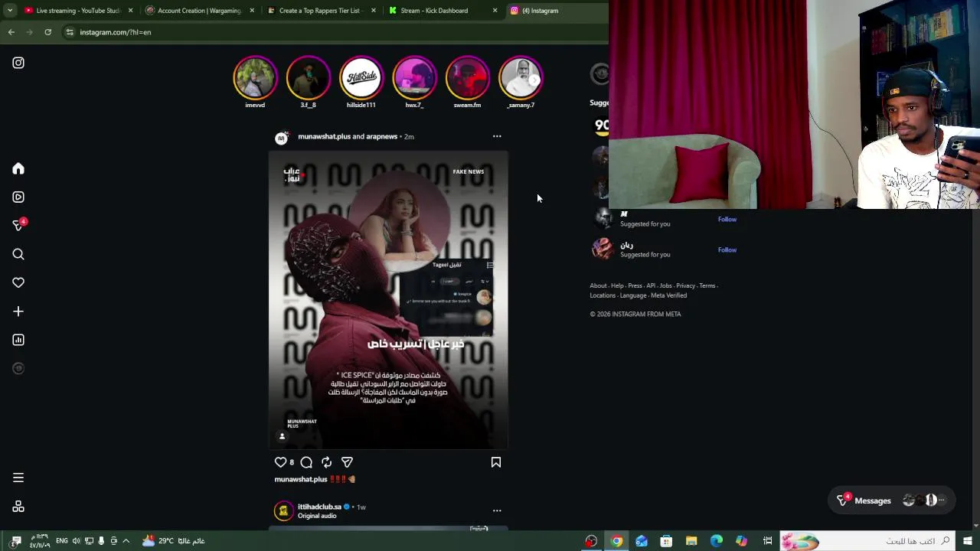Open arapnews profile from post header
Image resolution: width=980 pixels, height=551 pixels.
pyautogui.click(x=381, y=136)
